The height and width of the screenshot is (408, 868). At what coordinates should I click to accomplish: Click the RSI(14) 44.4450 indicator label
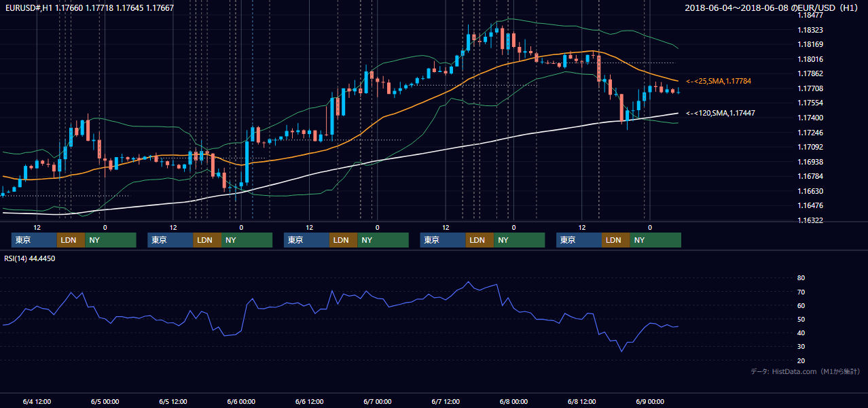[x=30, y=258]
